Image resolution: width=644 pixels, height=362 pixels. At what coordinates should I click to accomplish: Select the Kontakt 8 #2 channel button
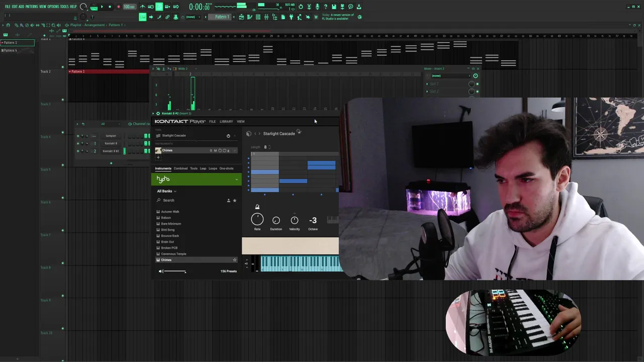click(x=111, y=151)
